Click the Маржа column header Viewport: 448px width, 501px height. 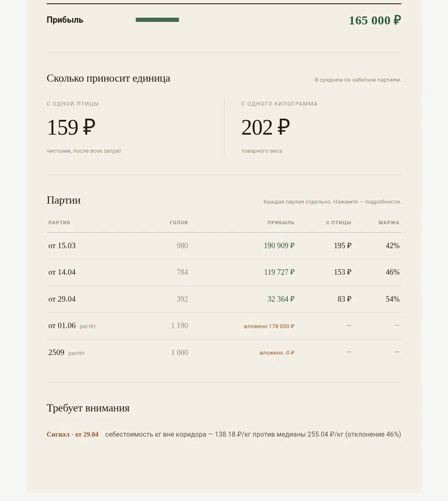coord(389,223)
